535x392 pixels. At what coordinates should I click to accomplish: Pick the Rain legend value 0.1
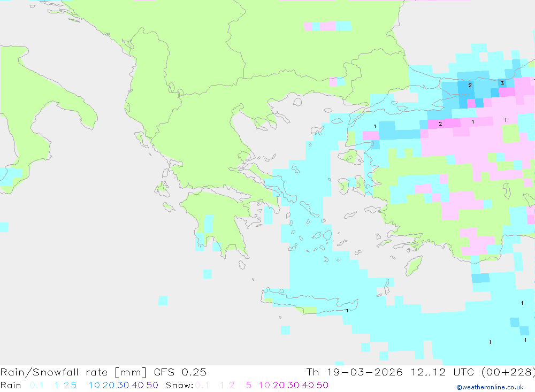click(x=36, y=385)
